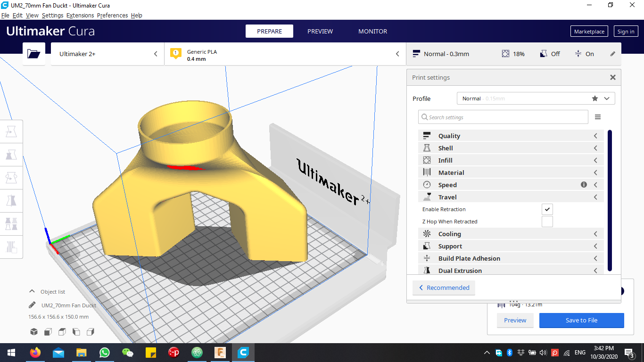Click pencil icon next to UM2_70mm Fan Duckt
The image size is (644, 362).
click(32, 305)
